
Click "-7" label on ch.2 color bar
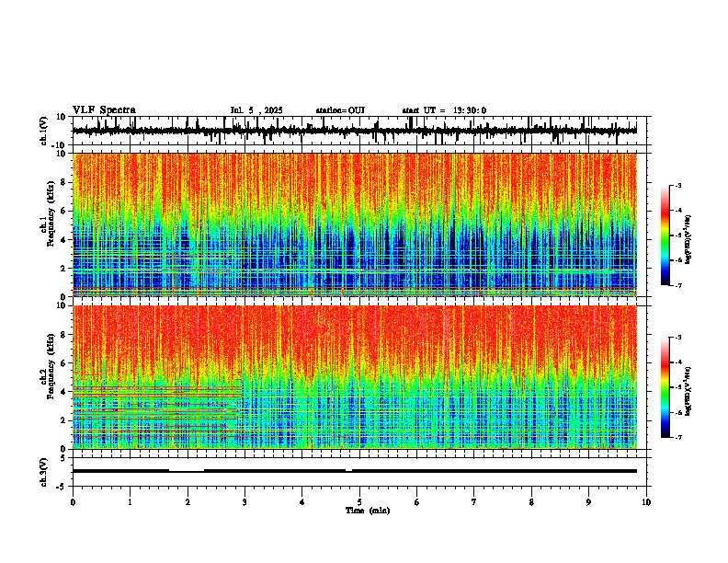point(678,437)
